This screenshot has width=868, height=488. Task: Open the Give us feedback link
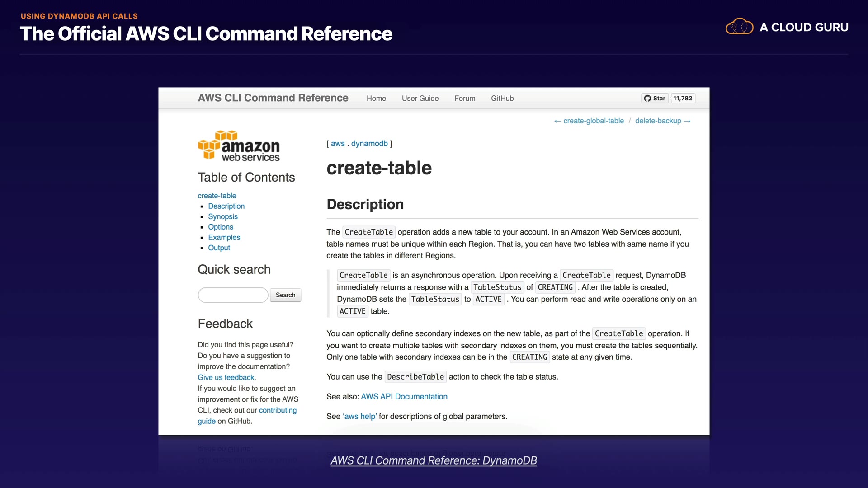coord(226,377)
